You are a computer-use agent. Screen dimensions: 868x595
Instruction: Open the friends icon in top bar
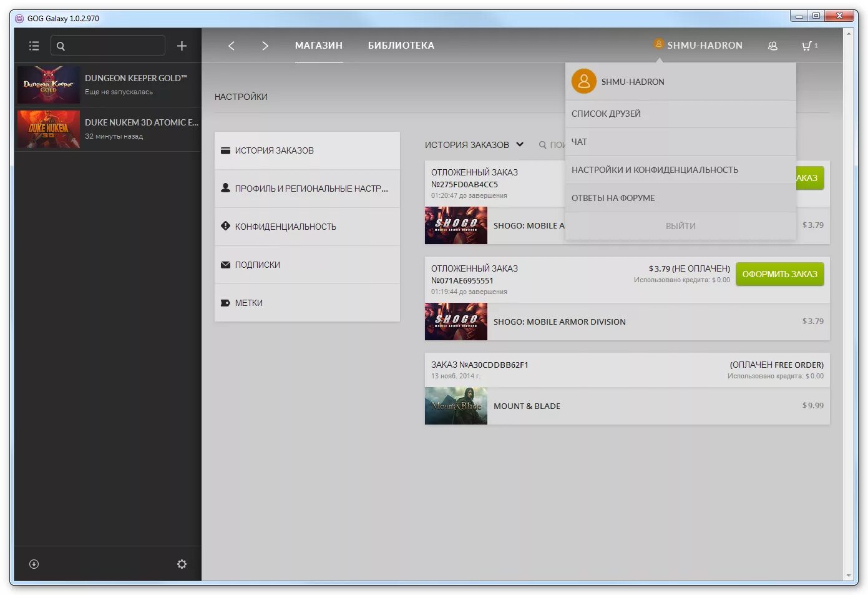[773, 46]
